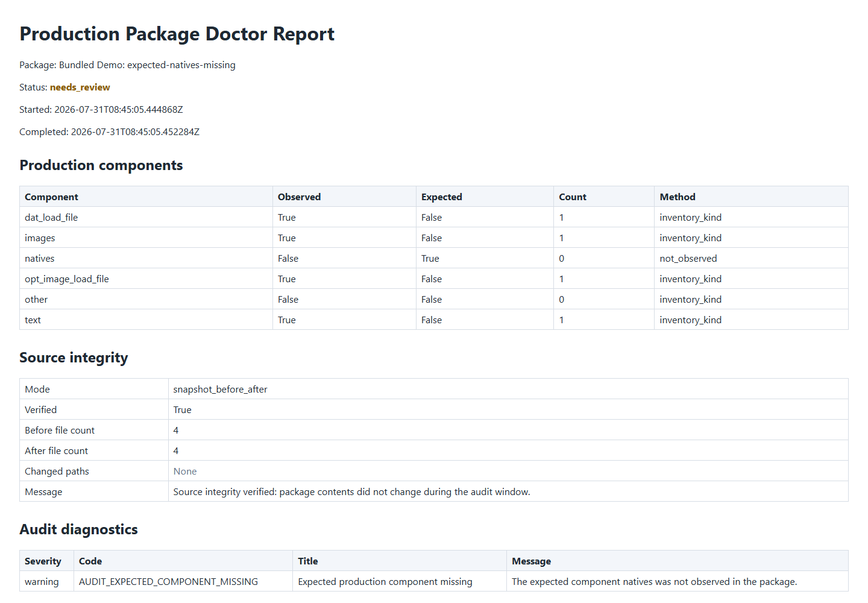Click the Audit diagnostics heading
This screenshot has width=868, height=603.
tap(78, 529)
